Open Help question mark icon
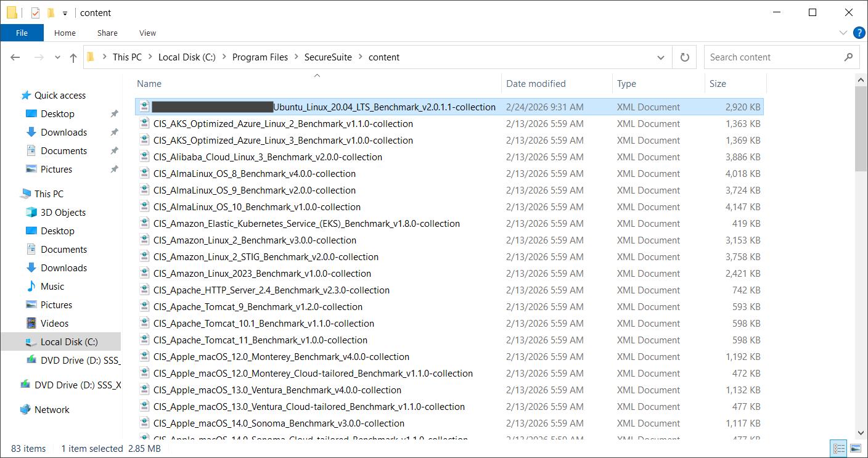868x458 pixels. [x=859, y=33]
